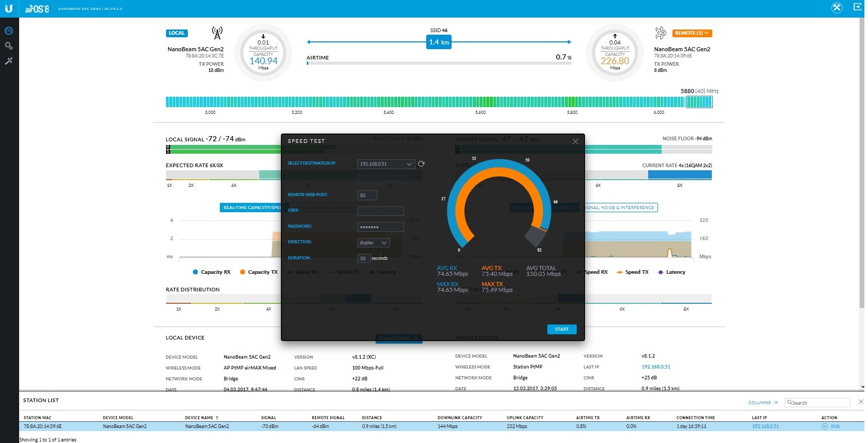Open the wrench tools menu at top right
This screenshot has width=868, height=443.
[837, 8]
